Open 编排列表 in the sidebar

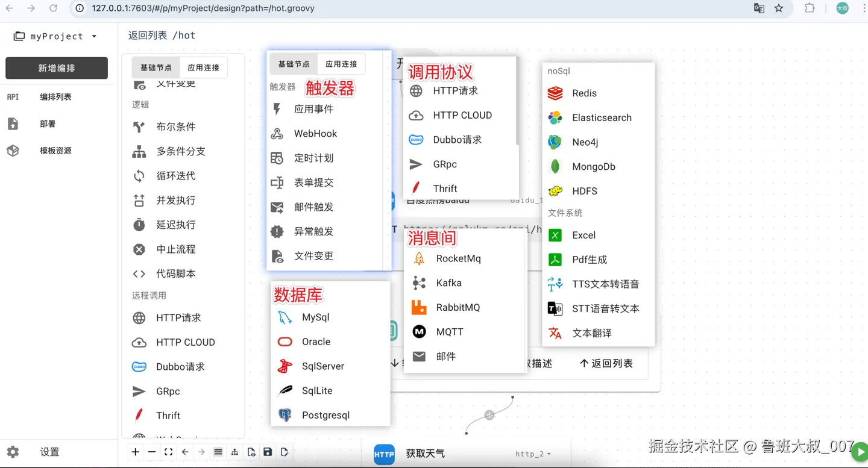coord(57,97)
